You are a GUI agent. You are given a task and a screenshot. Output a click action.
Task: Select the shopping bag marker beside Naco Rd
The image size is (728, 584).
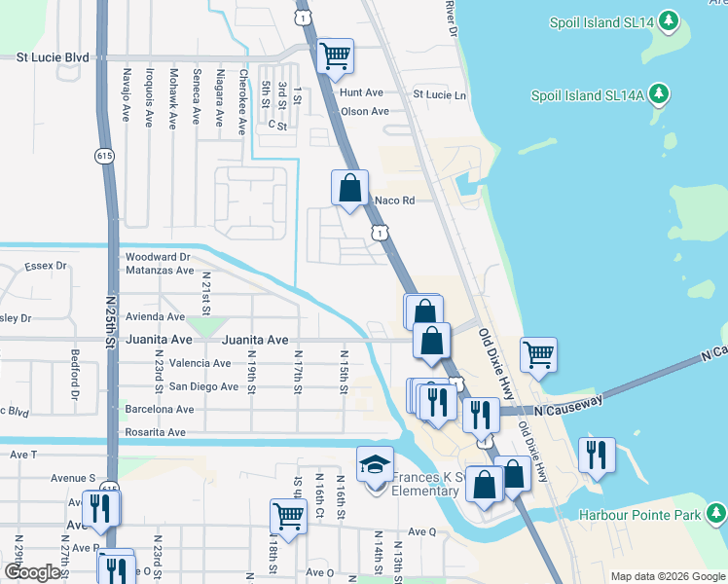click(x=349, y=188)
